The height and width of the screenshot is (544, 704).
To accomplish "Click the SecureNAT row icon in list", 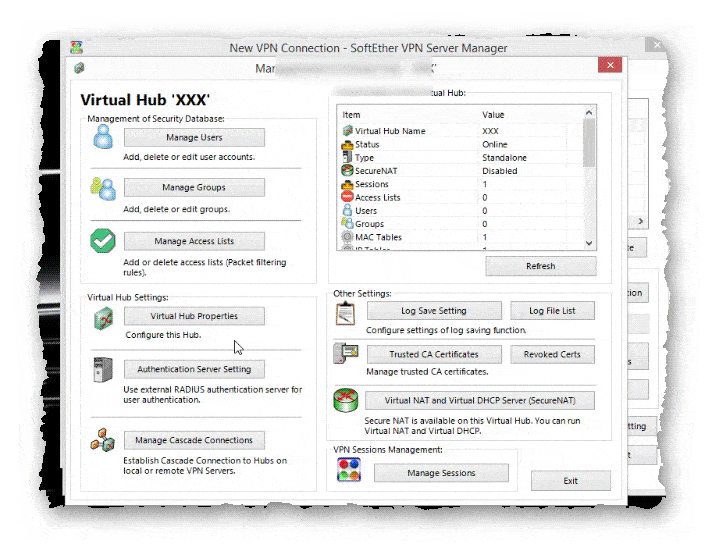I will [x=348, y=171].
